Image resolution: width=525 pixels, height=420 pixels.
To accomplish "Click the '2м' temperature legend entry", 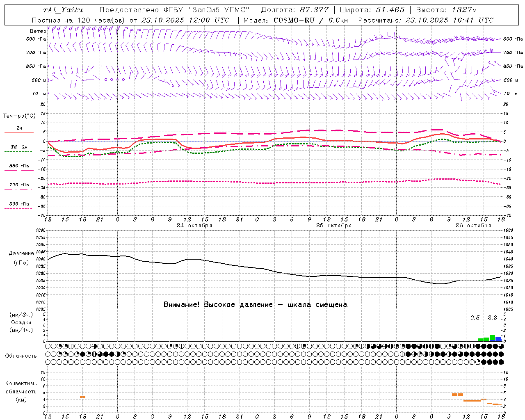I will tap(19, 128).
